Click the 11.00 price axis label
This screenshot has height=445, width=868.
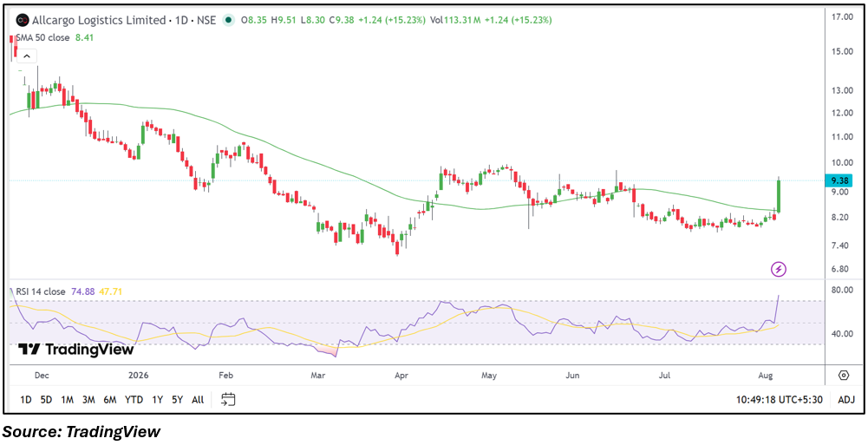pos(841,137)
